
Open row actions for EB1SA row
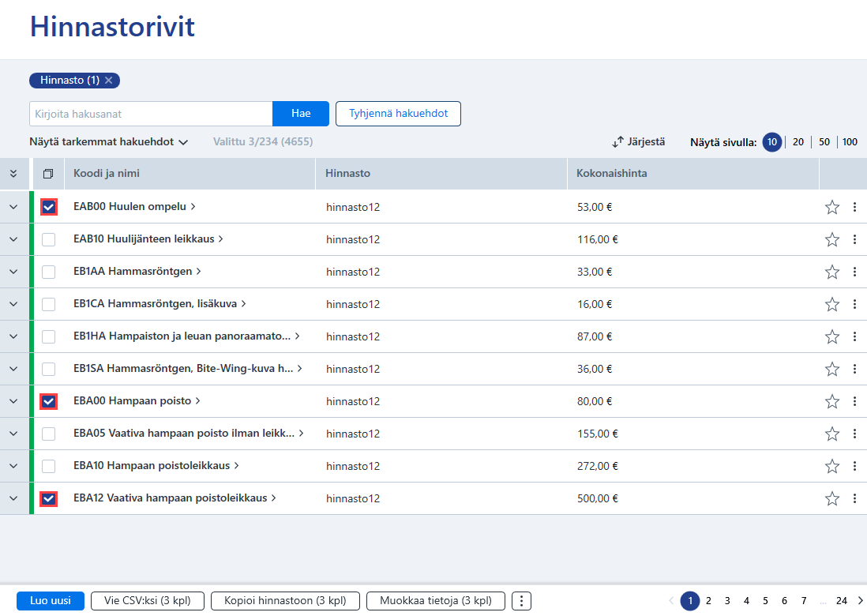coord(855,369)
